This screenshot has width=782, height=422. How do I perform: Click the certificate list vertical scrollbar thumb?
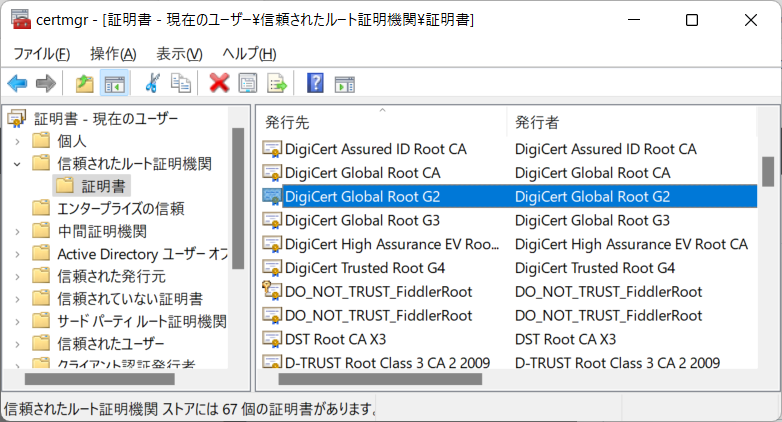[768, 172]
